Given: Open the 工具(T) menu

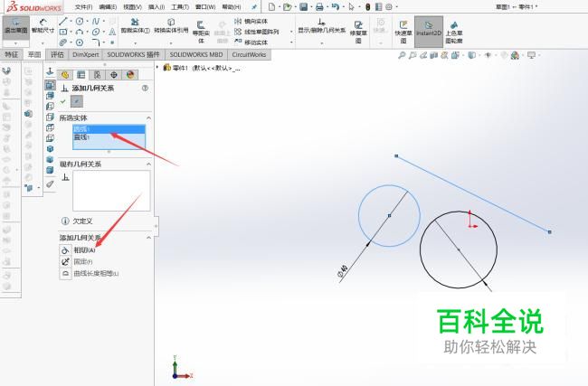Looking at the screenshot, I should (x=180, y=6).
